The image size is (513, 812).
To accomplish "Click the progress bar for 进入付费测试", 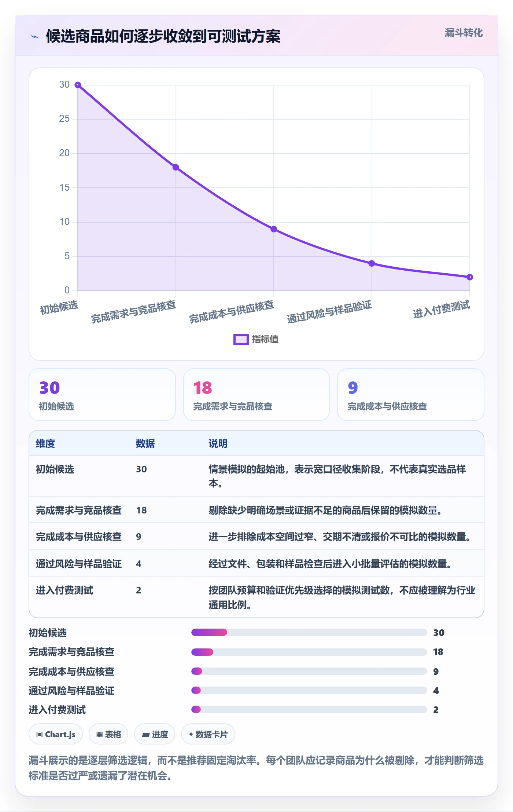I will coord(309,709).
